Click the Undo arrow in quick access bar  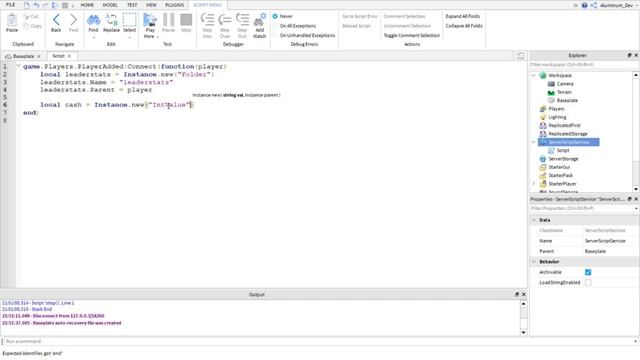point(36,5)
